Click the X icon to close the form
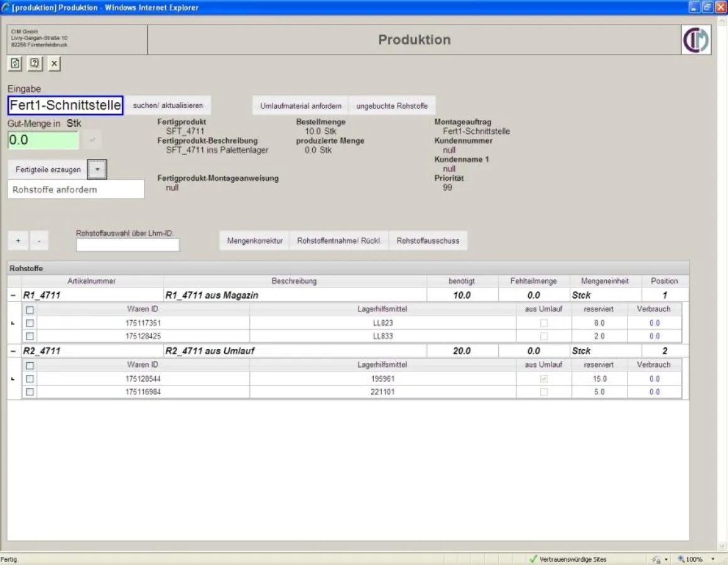 pos(53,63)
